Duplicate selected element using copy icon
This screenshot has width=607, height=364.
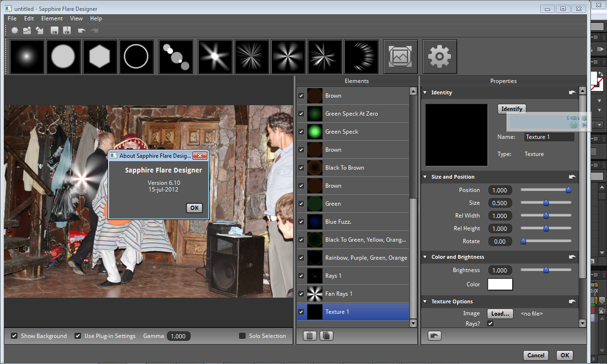point(326,336)
